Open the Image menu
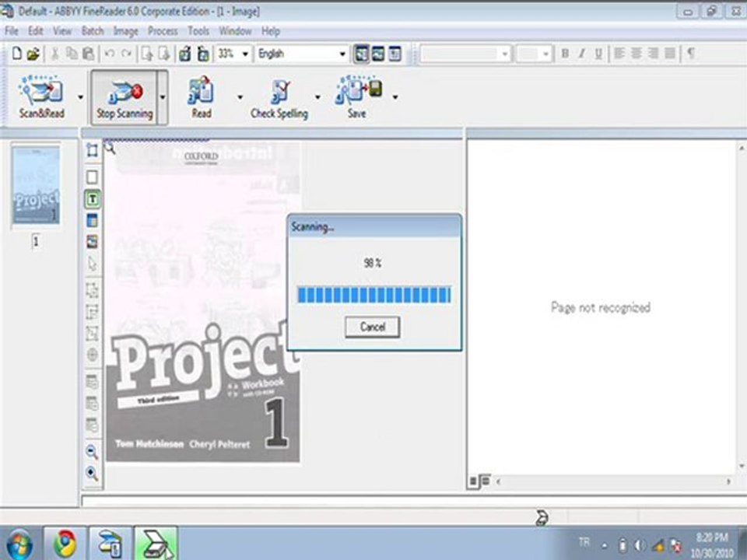Viewport: 747px width, 560px height. coord(126,31)
